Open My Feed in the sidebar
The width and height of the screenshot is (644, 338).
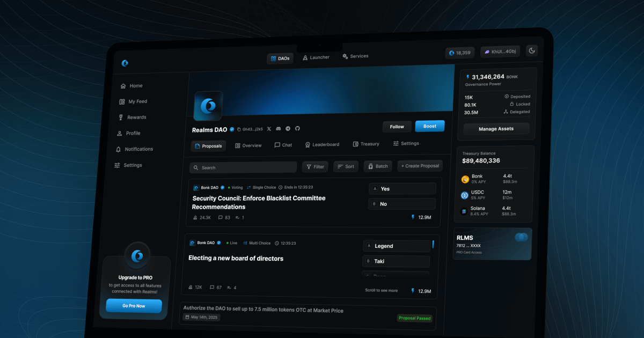[133, 101]
